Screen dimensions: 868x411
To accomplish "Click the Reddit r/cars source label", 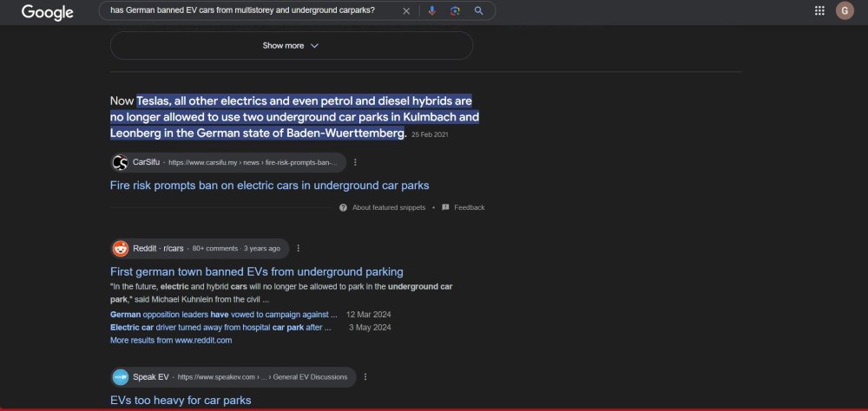I will (158, 248).
